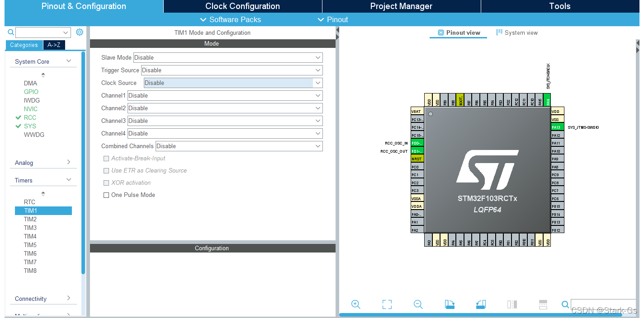
Task: Zoom in on the pinout view
Action: click(356, 304)
